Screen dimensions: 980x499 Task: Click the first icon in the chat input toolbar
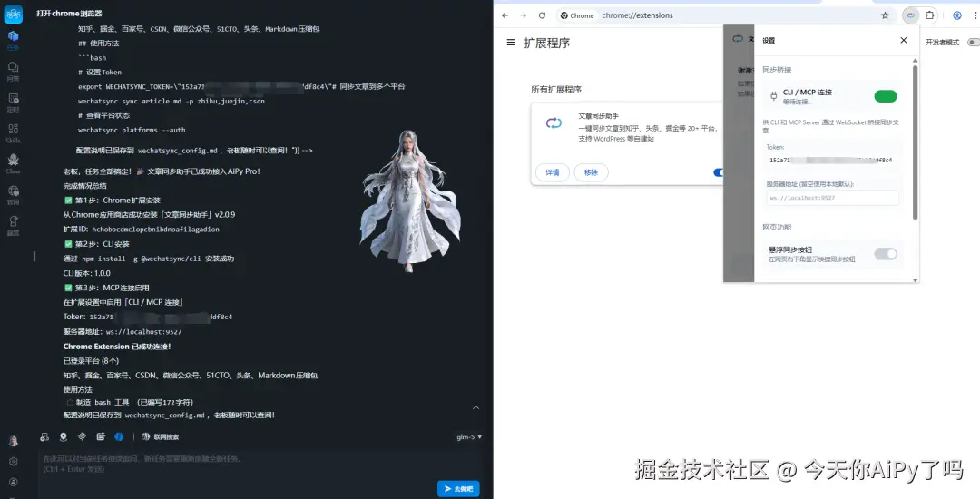click(x=44, y=436)
